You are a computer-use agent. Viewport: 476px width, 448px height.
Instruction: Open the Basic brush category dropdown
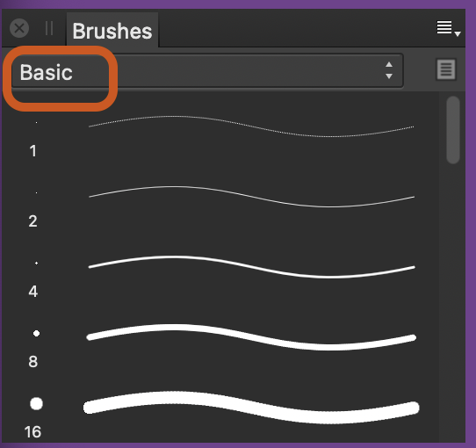pyautogui.click(x=207, y=71)
